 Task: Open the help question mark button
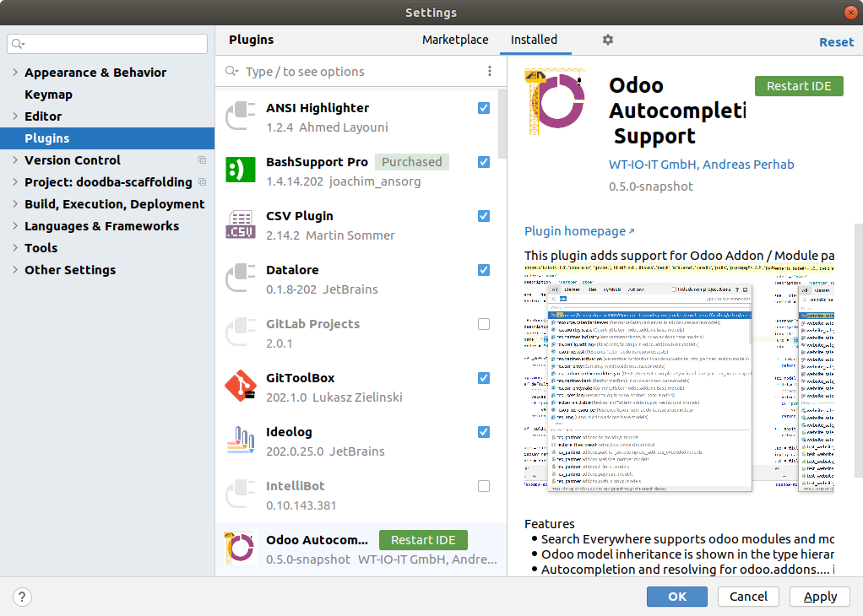21,597
